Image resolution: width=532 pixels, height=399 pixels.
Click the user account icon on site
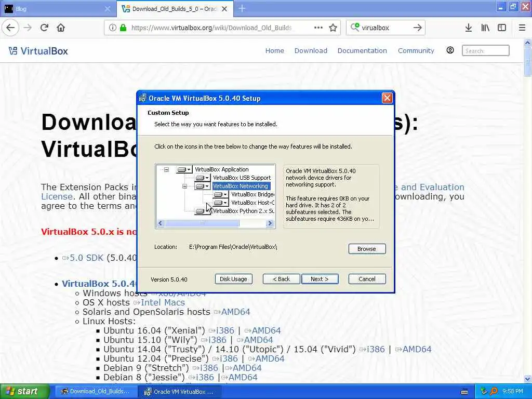[x=450, y=50]
